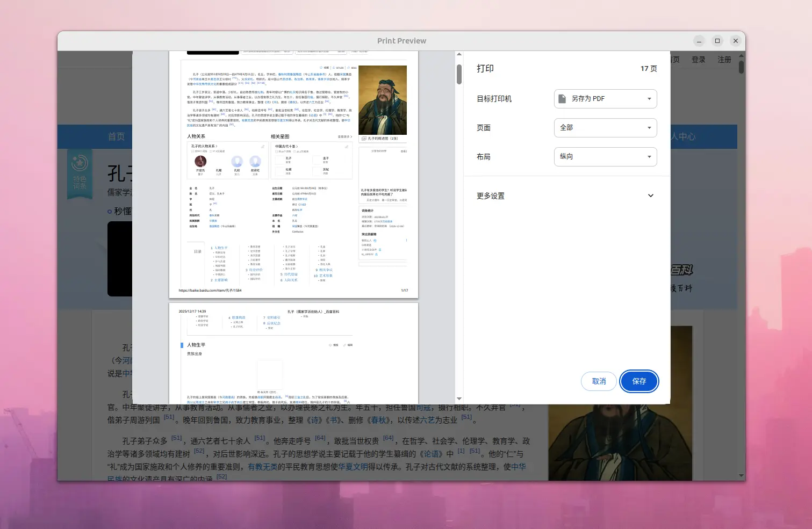Open the 华夏文明 link
The image size is (812, 529).
click(353, 467)
